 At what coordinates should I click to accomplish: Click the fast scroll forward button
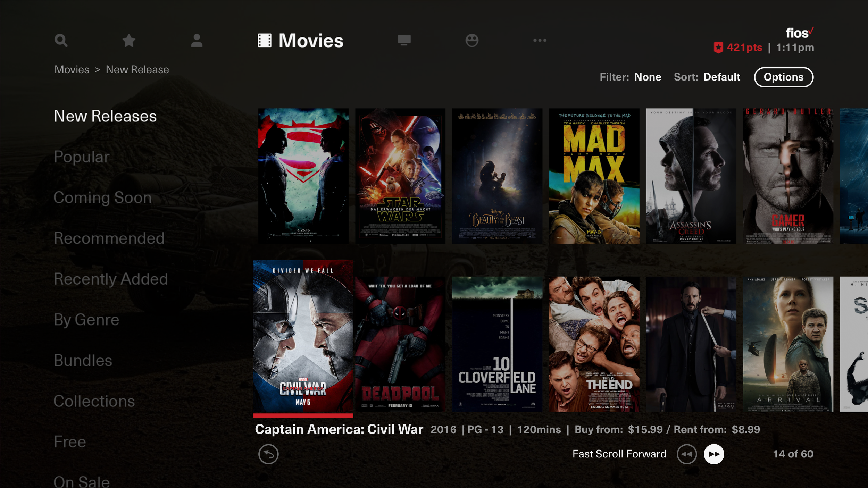714,454
